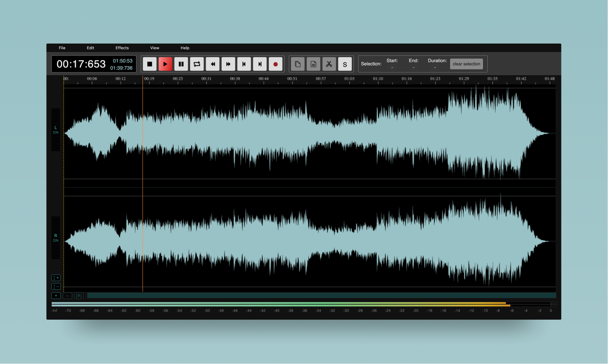
Task: Skip to end of track
Action: click(260, 64)
